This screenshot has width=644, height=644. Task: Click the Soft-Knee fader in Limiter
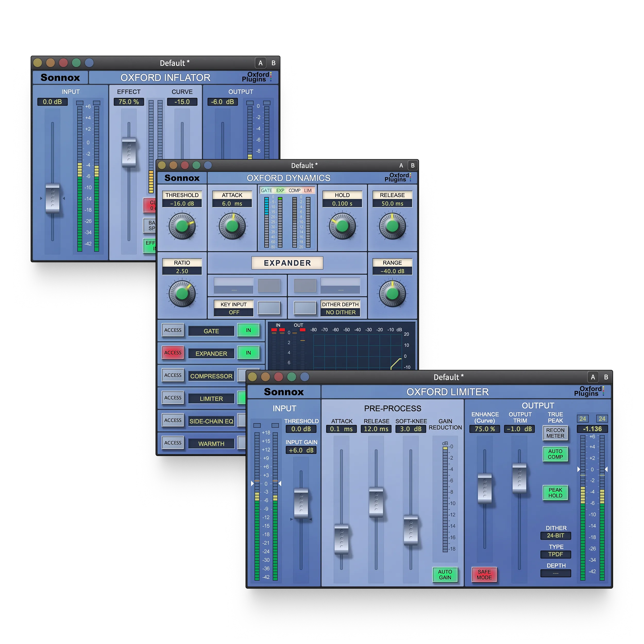click(x=411, y=530)
